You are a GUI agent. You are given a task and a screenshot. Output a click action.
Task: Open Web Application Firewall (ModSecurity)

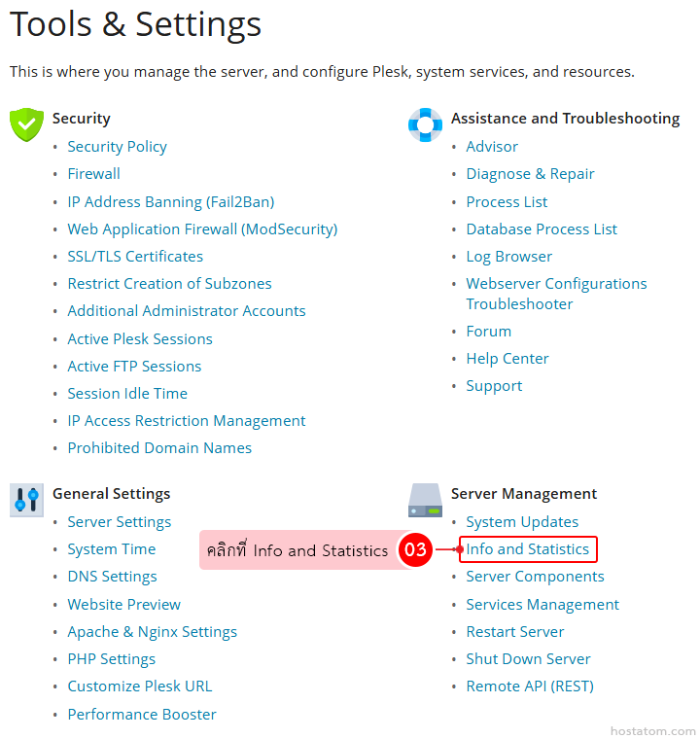pyautogui.click(x=202, y=229)
